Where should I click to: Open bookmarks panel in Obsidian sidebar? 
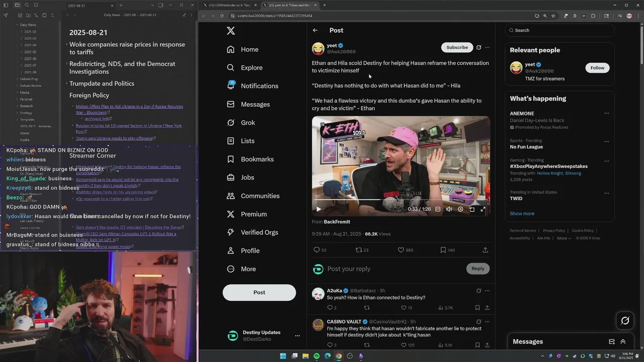(36, 5)
